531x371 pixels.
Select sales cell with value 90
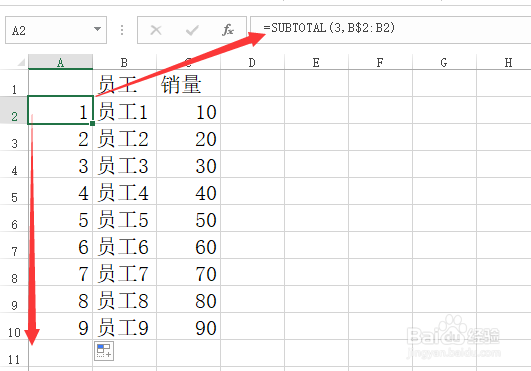coord(188,326)
